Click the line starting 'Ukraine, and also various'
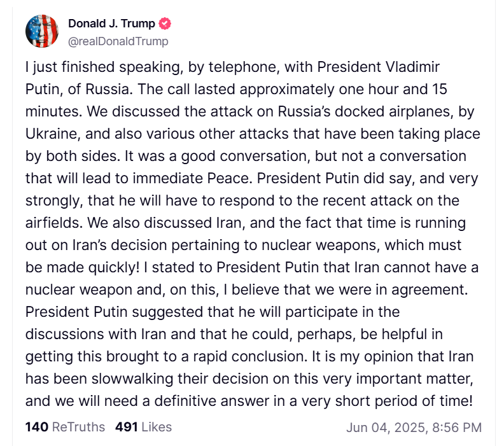Image resolution: width=504 pixels, height=446 pixels. [x=252, y=134]
